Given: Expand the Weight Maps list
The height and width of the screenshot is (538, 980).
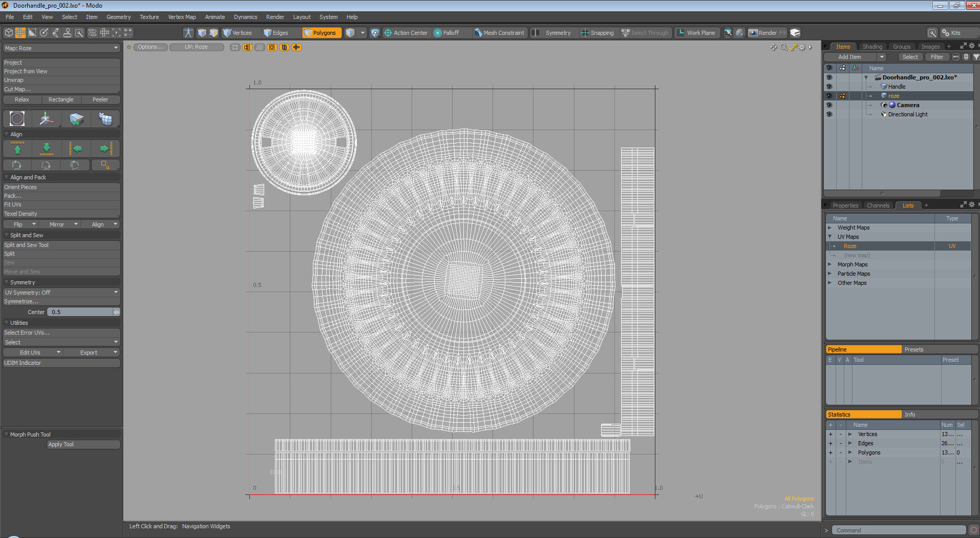Looking at the screenshot, I should pyautogui.click(x=829, y=227).
